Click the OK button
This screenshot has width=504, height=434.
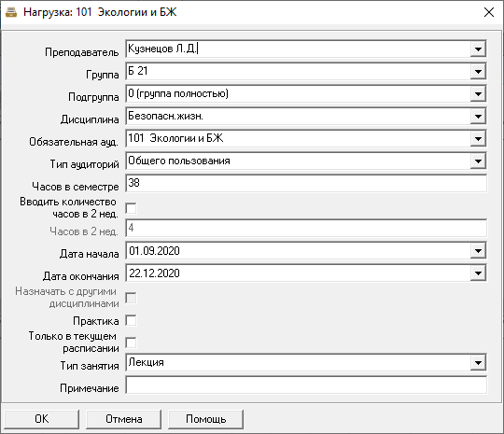pos(41,419)
